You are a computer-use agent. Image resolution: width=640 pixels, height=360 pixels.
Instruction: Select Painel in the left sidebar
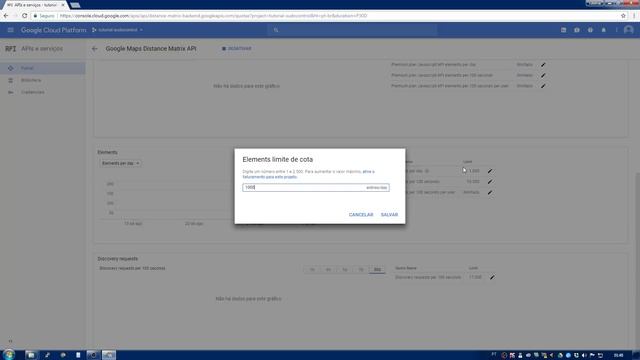(x=43, y=68)
